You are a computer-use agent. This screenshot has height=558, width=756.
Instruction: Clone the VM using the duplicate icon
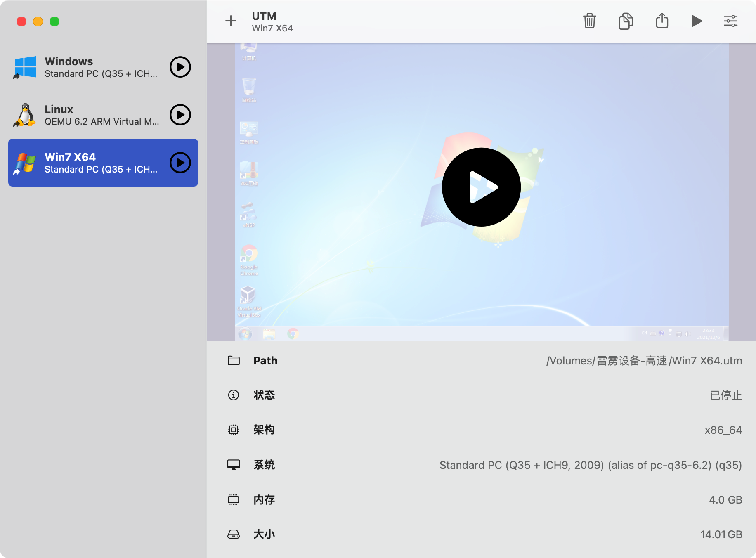tap(626, 21)
